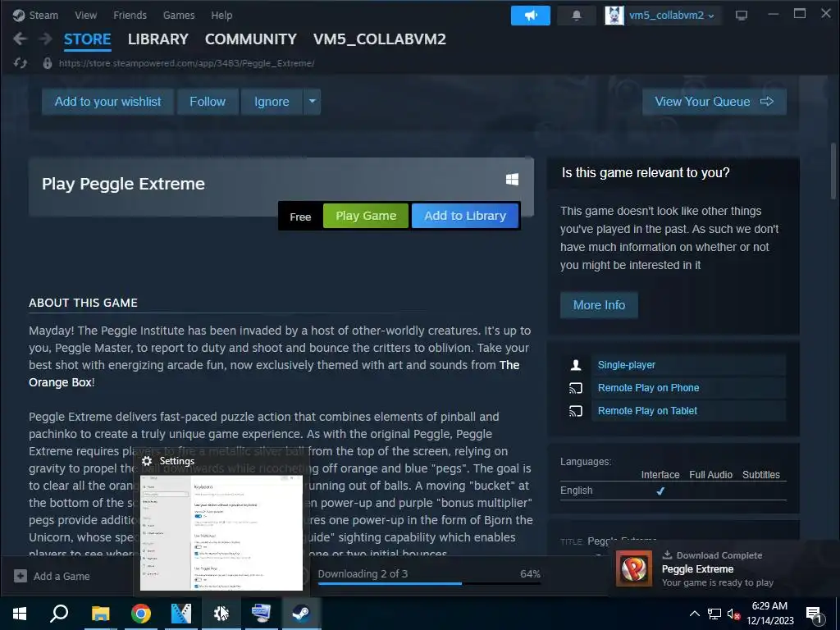This screenshot has height=630, width=840.
Task: Open File Explorer from taskbar
Action: tap(100, 614)
